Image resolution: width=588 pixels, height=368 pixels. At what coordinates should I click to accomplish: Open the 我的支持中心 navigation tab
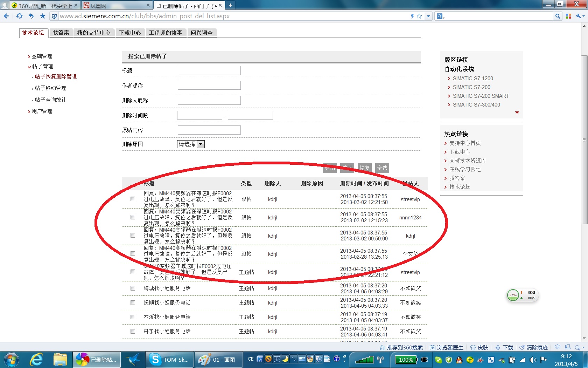tap(94, 33)
